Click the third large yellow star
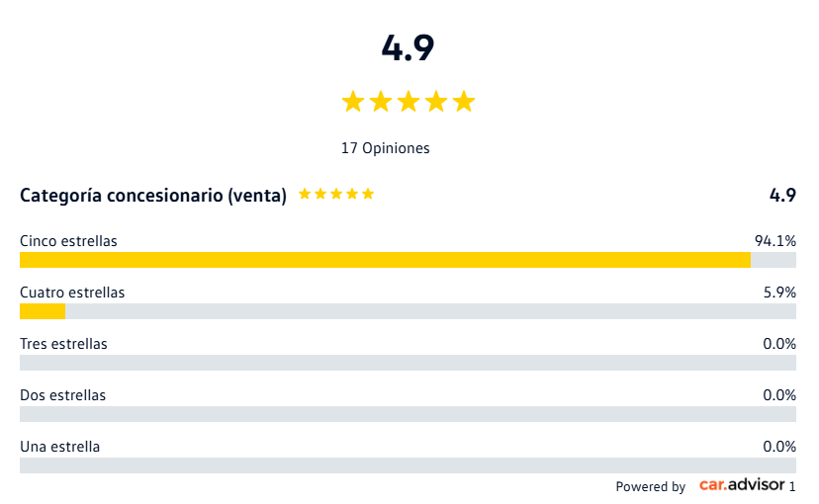This screenshot has height=504, width=819. [409, 101]
